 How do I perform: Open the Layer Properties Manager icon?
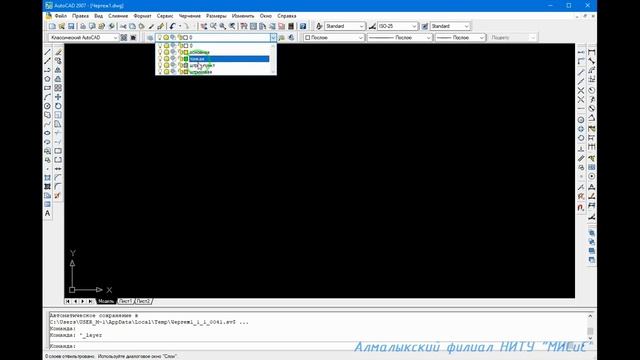[150, 38]
